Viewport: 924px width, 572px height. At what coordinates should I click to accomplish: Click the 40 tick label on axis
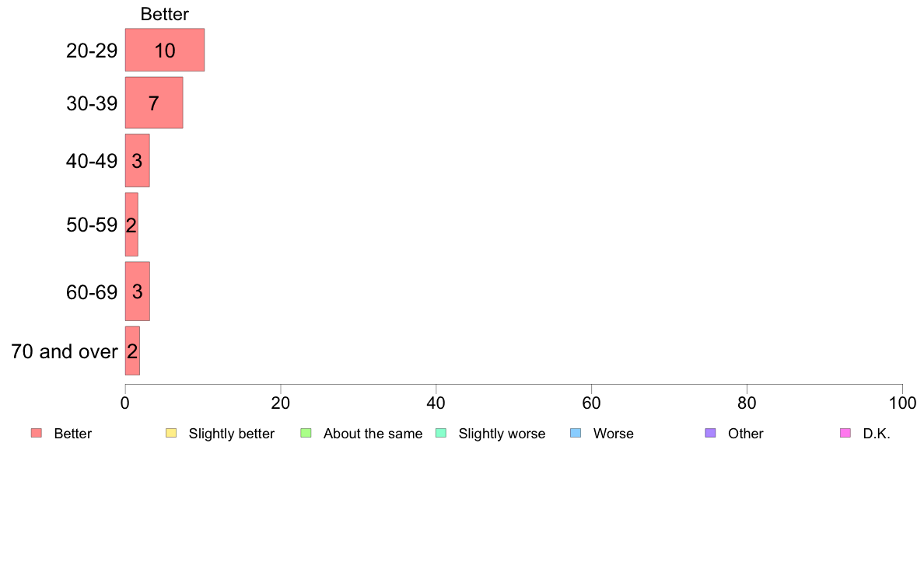[436, 403]
